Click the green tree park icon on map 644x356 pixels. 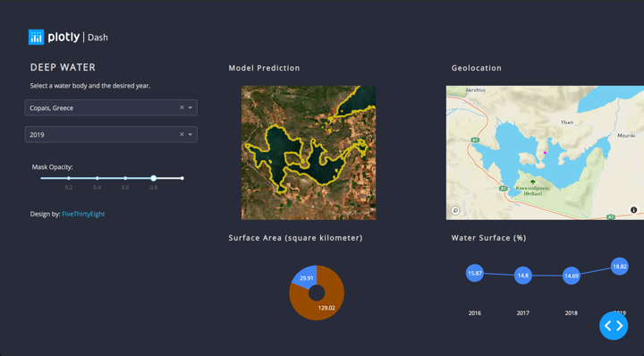tap(533, 182)
